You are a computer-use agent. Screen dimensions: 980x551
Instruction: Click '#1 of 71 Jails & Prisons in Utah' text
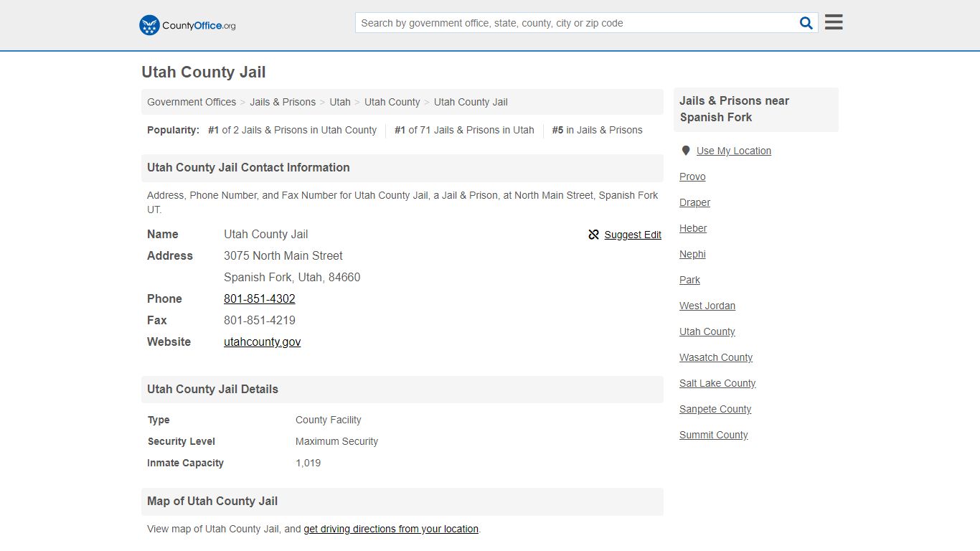coord(464,130)
